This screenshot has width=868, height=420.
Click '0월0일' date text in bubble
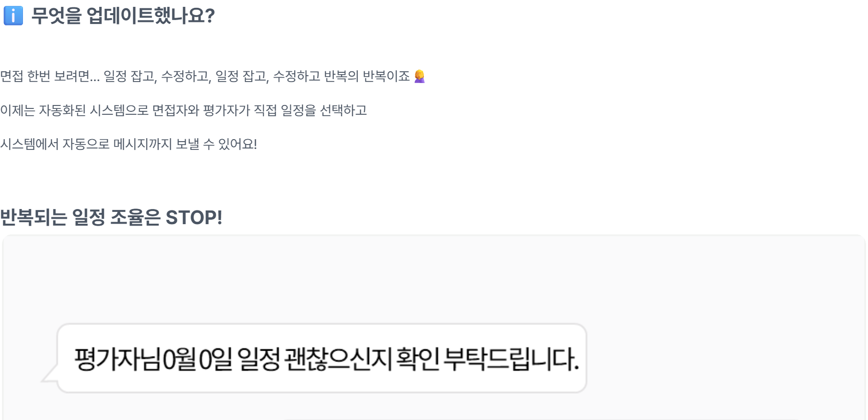click(197, 359)
